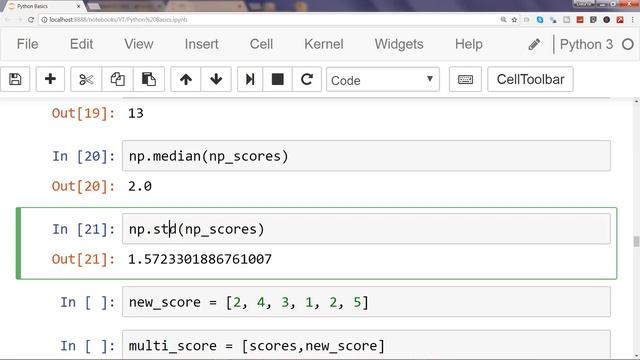This screenshot has width=640, height=360.
Task: Click the In [20] prompt label
Action: pos(84,156)
